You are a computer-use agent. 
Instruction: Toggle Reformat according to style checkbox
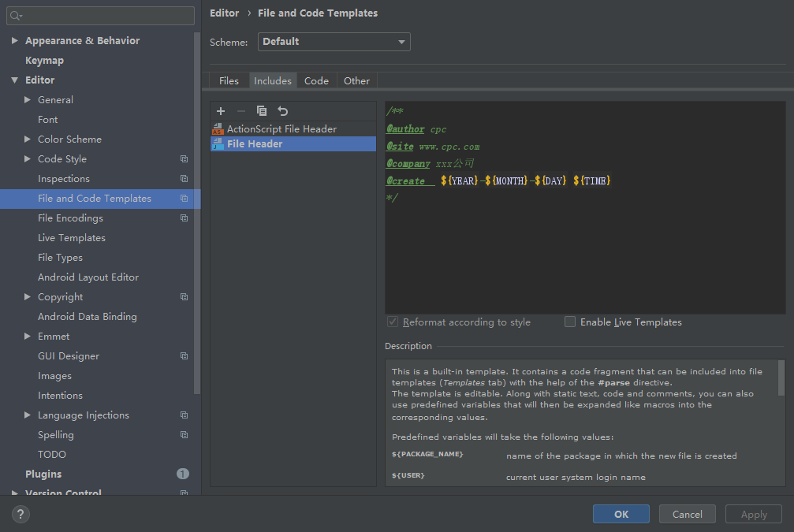click(393, 322)
